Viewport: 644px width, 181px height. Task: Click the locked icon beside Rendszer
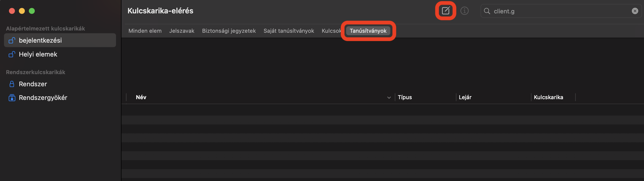pyautogui.click(x=11, y=84)
